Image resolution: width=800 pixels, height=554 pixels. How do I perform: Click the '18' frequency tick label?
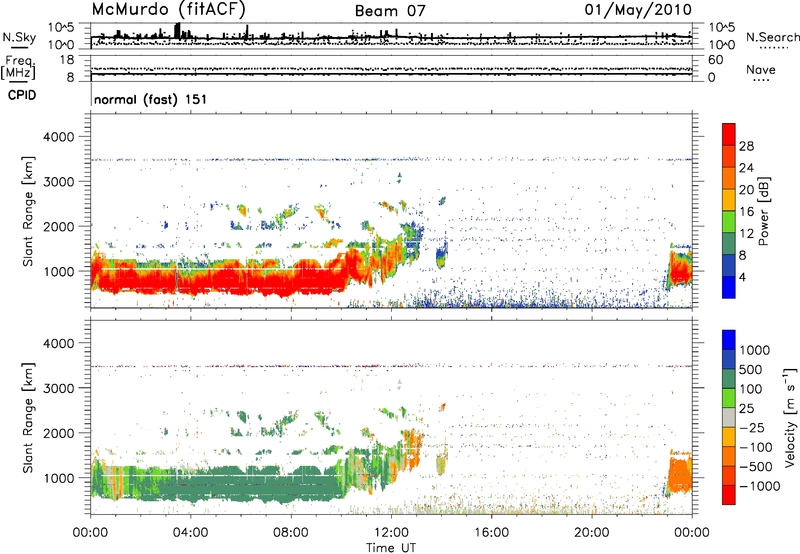[67, 60]
